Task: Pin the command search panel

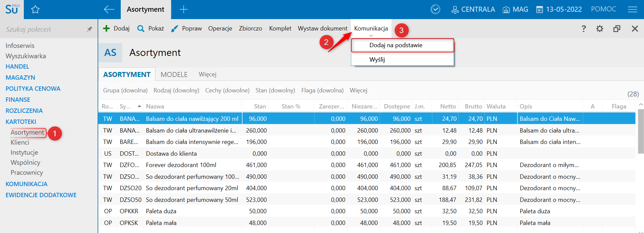Action: [89, 29]
